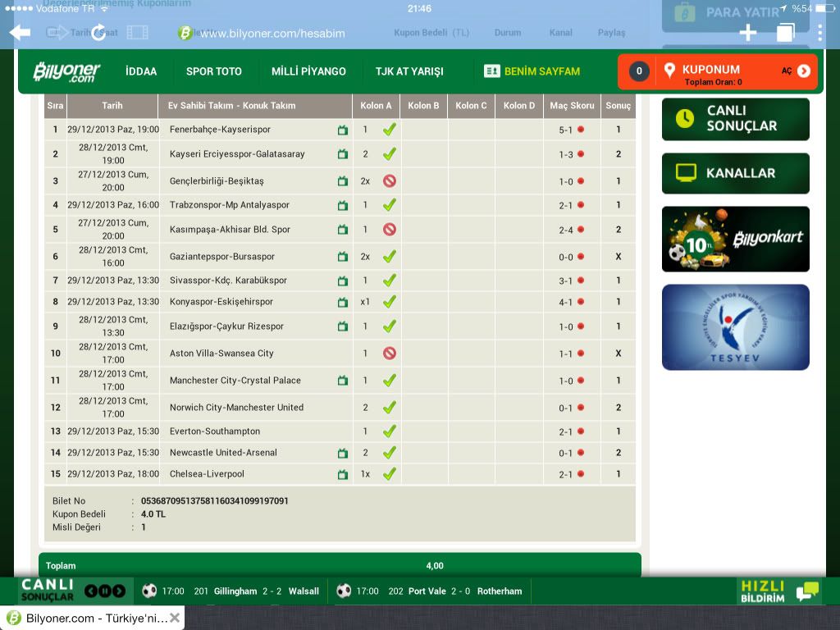Click the lost-bet icon for Gençlerbirliği-Beşiktaş
The width and height of the screenshot is (840, 630).
pos(390,181)
